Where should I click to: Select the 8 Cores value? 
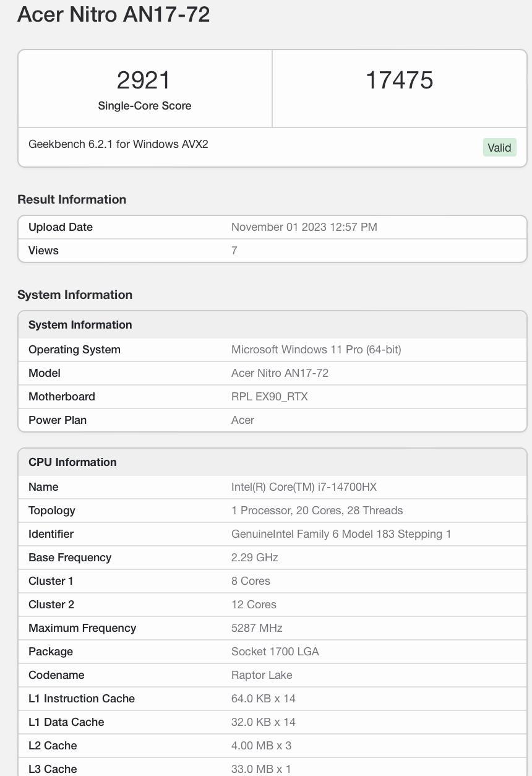tap(251, 581)
